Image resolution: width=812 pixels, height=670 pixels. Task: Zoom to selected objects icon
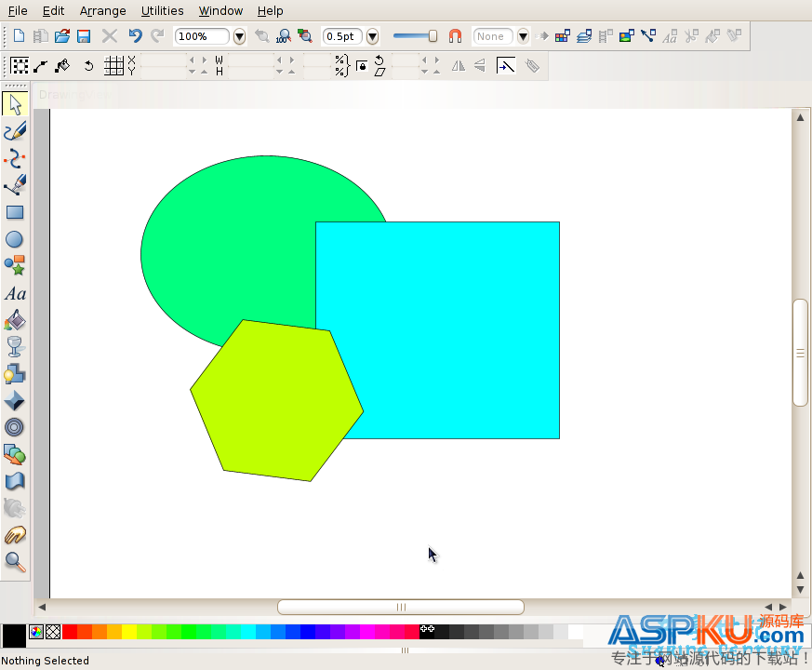[x=305, y=35]
